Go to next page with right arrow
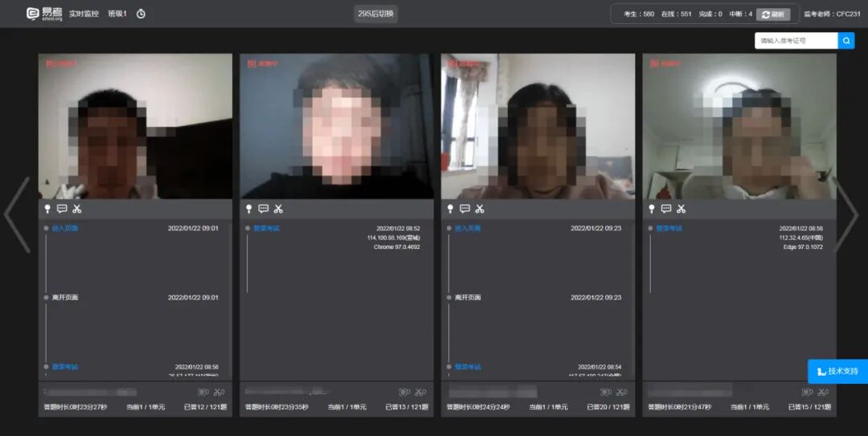This screenshot has width=868, height=436. [847, 214]
